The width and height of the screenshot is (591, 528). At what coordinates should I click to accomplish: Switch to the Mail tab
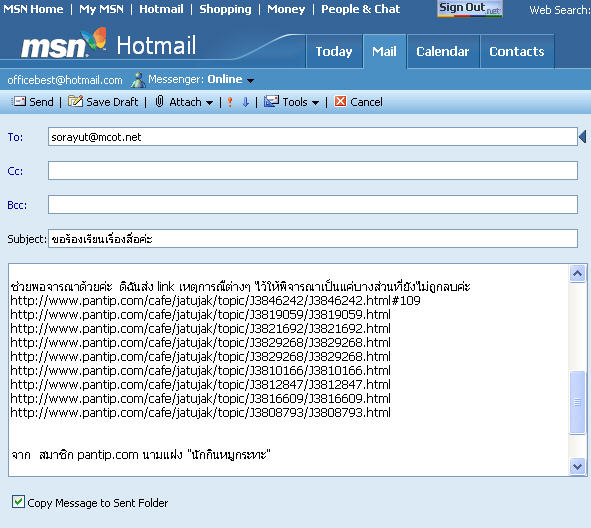pos(384,51)
